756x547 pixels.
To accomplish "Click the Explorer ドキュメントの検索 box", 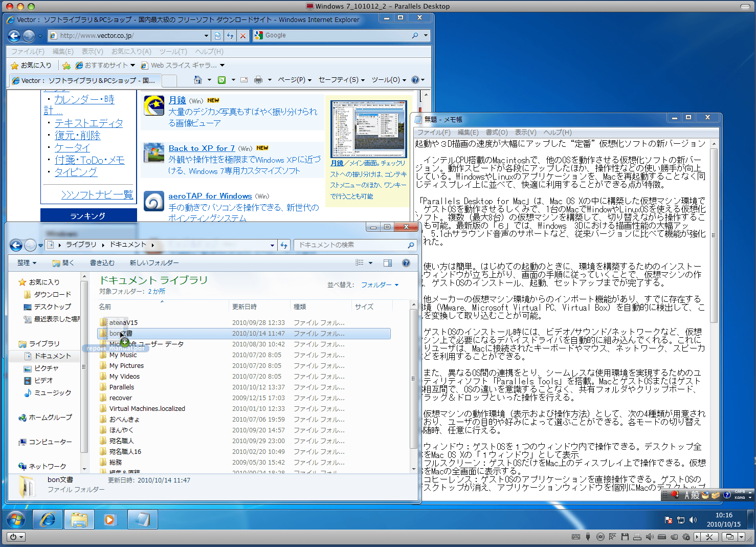I will pos(355,245).
